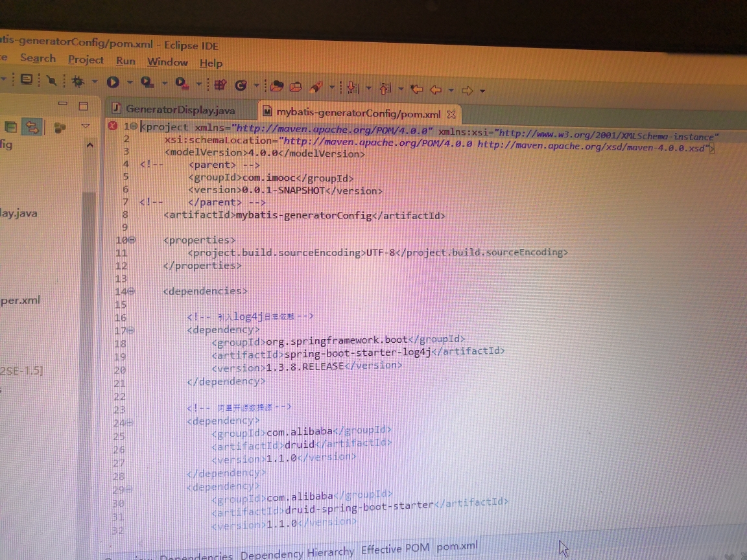Click the Last Edit Location icon

[x=417, y=89]
